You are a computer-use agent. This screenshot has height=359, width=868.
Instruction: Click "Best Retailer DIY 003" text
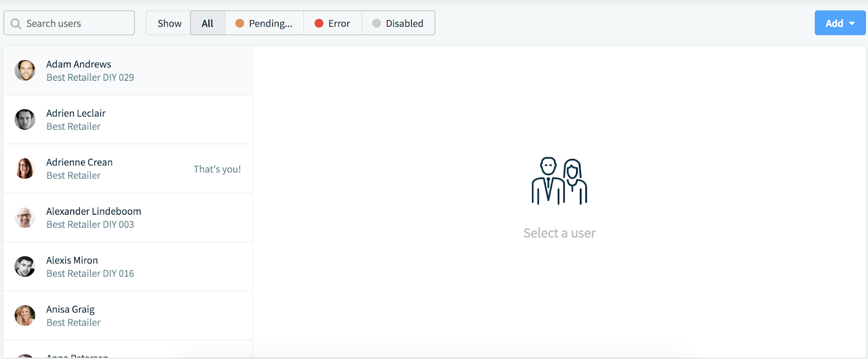(90, 225)
